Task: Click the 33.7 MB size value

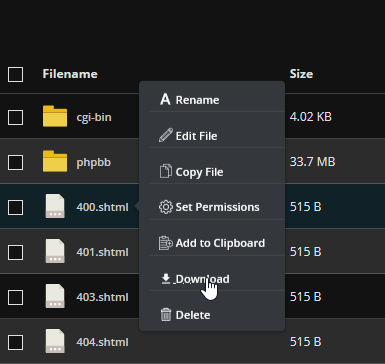Action: click(312, 162)
